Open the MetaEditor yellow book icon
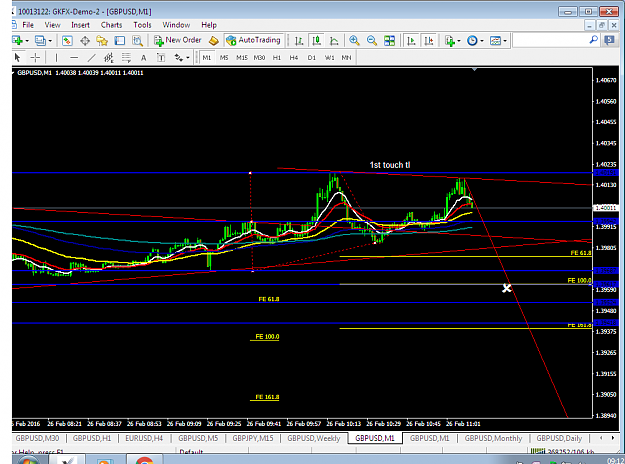The height and width of the screenshot is (464, 625). [214, 40]
